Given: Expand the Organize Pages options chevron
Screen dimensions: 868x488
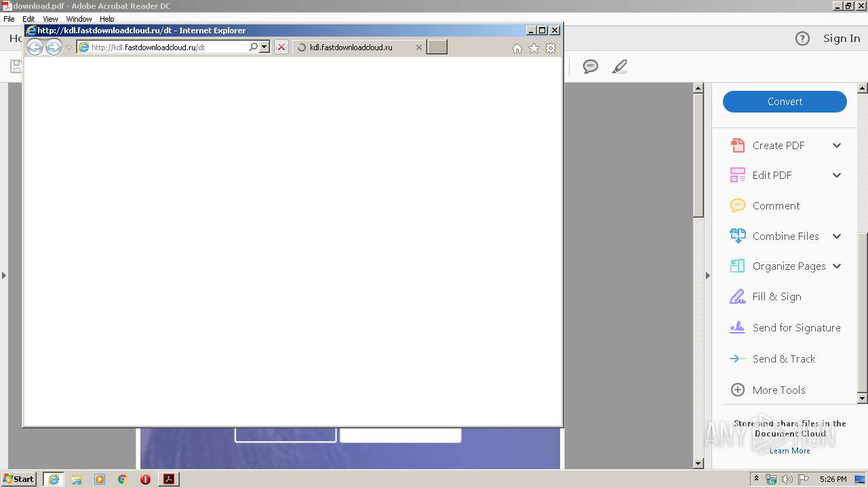Looking at the screenshot, I should 837,266.
